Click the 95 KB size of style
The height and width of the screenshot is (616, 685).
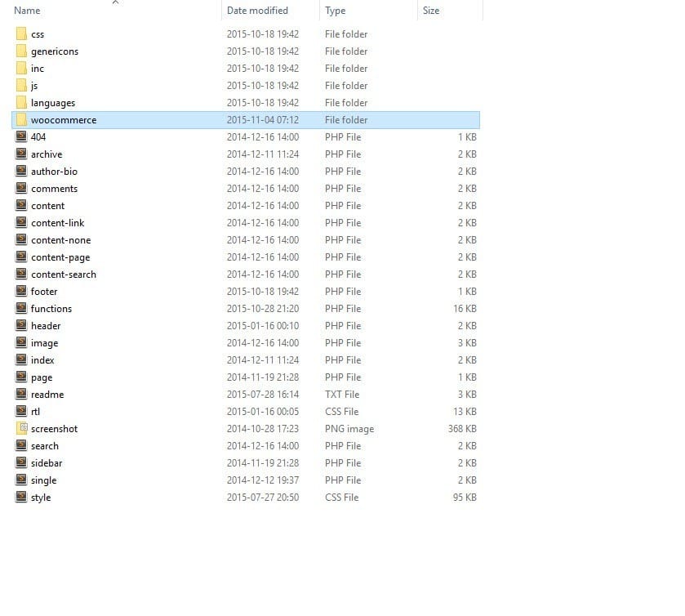click(x=465, y=497)
